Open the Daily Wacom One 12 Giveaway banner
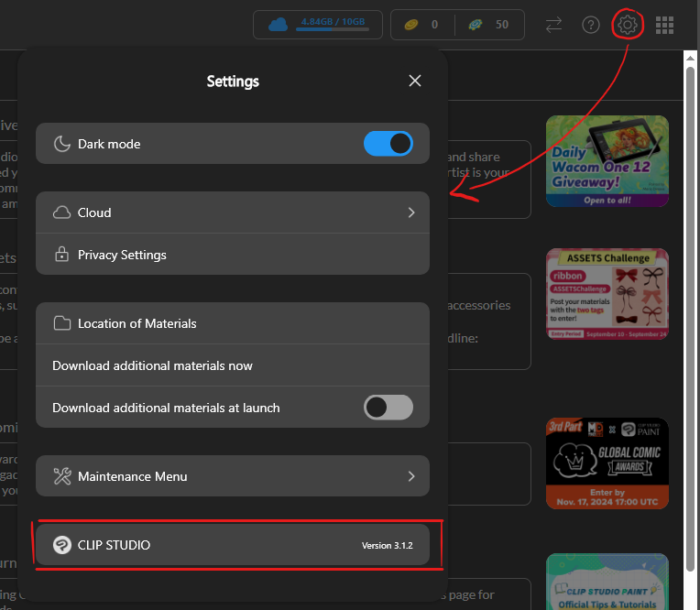700x610 pixels. click(607, 161)
